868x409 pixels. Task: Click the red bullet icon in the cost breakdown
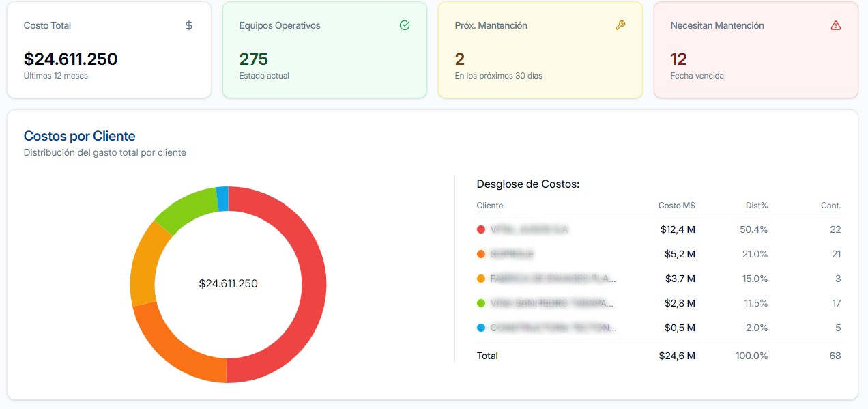click(x=481, y=229)
